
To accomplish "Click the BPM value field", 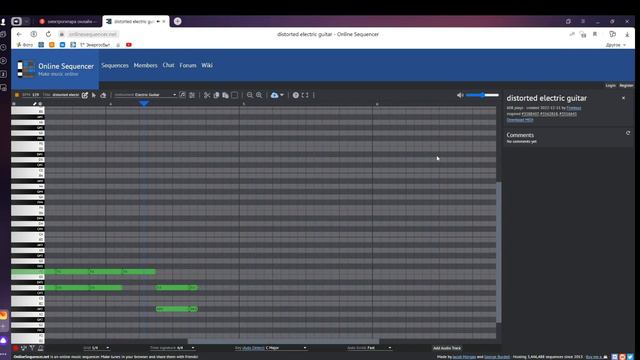I will coord(36,95).
